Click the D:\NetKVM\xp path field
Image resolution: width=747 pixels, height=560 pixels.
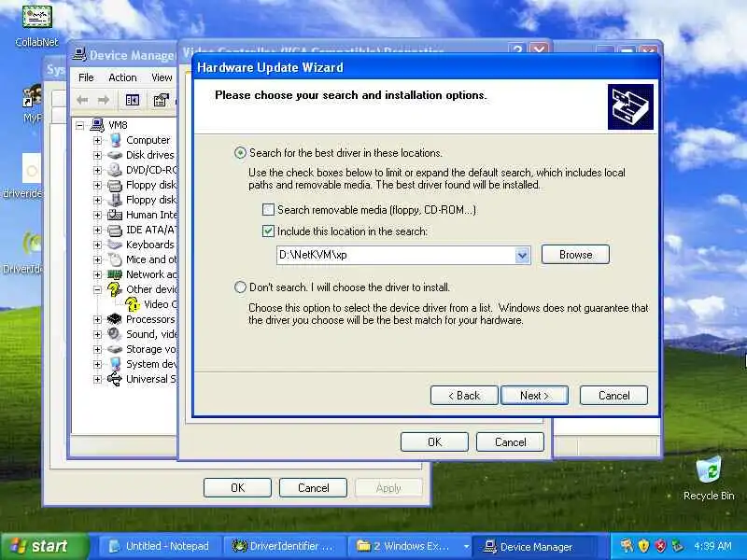[396, 255]
